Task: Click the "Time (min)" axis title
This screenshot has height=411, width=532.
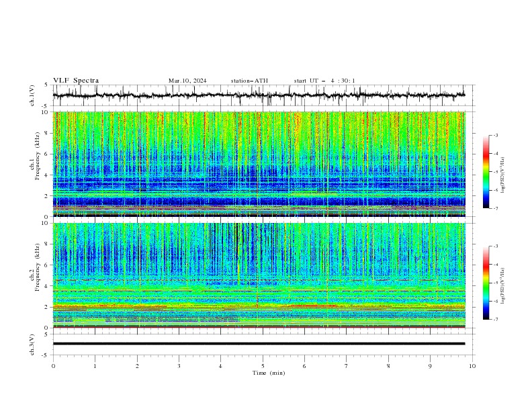Action: pyautogui.click(x=269, y=373)
